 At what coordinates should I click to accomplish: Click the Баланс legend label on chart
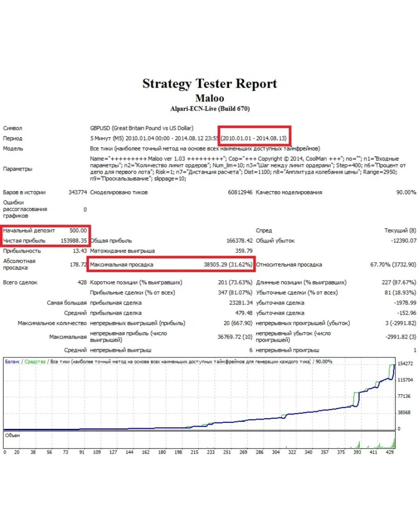tap(12, 362)
